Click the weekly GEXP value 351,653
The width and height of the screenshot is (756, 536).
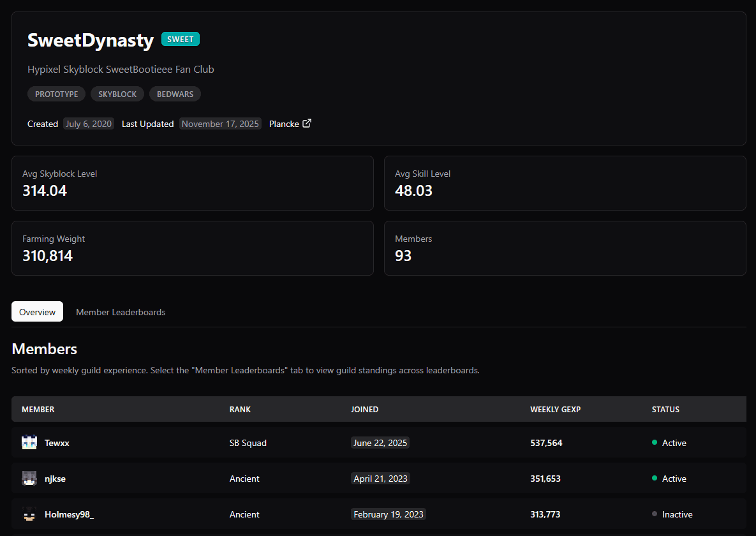545,479
